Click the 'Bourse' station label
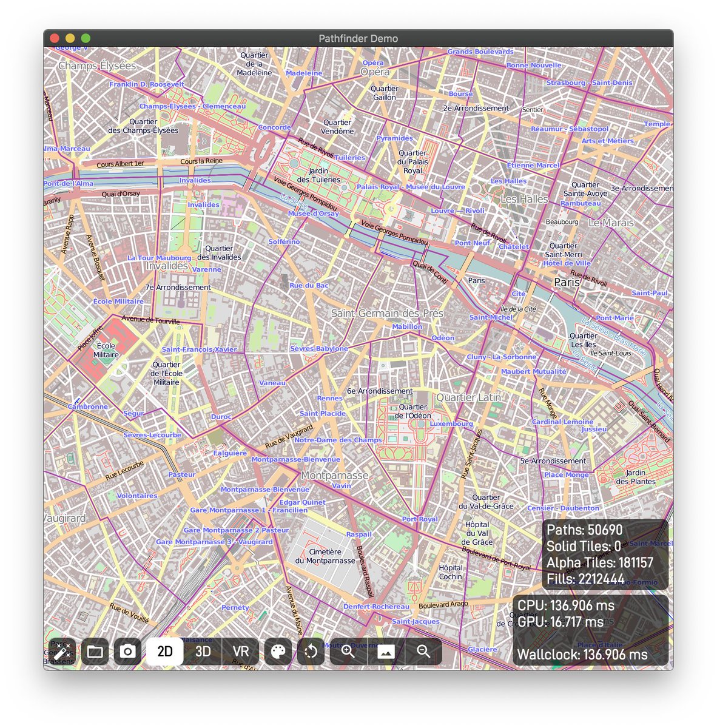717x728 pixels. [x=461, y=94]
